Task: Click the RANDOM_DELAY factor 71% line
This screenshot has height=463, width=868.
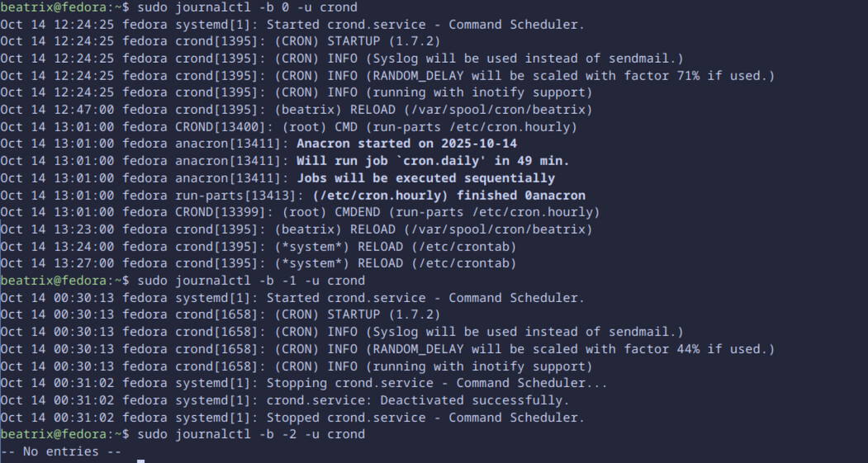Action: [387, 76]
